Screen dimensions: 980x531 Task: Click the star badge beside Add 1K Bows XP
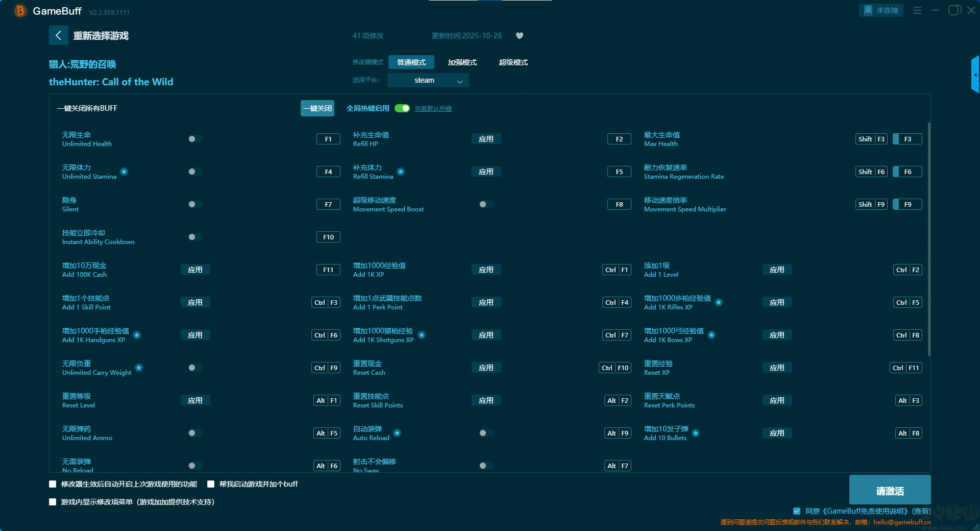(712, 335)
